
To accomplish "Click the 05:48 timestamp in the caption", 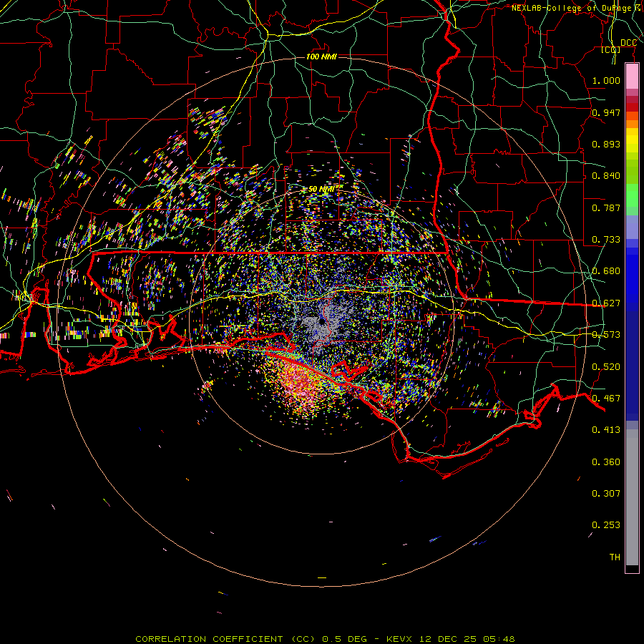I will click(x=499, y=639).
